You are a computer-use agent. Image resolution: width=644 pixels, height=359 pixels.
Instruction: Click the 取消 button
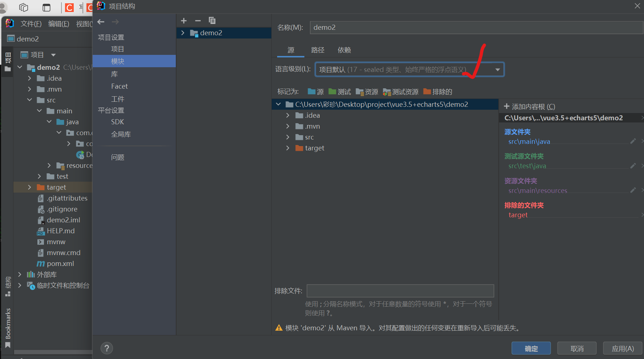(x=576, y=348)
